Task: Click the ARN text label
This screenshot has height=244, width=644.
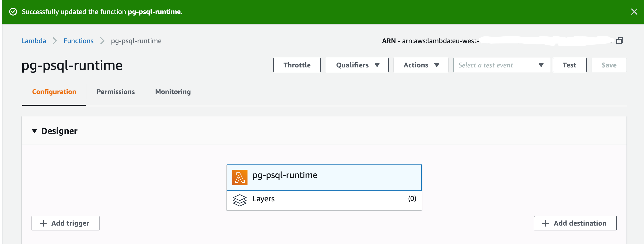Action: (389, 41)
